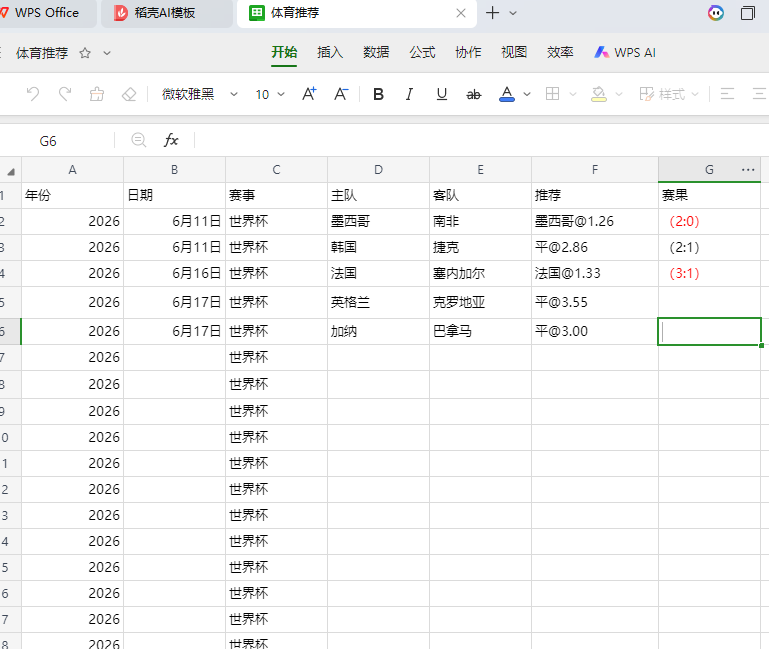
Task: Expand the new tab dropdown chevron
Action: pos(513,13)
